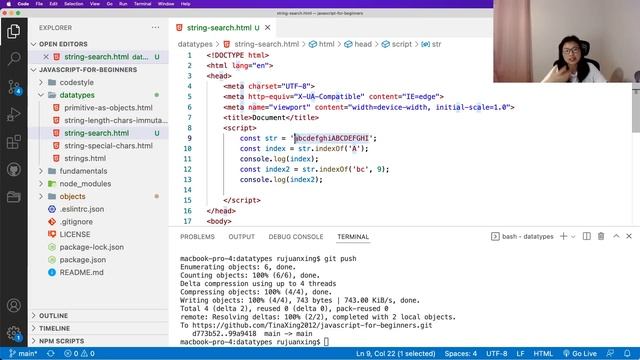Open the launch profile dropdown next to plus
The image size is (640, 360).
point(573,236)
